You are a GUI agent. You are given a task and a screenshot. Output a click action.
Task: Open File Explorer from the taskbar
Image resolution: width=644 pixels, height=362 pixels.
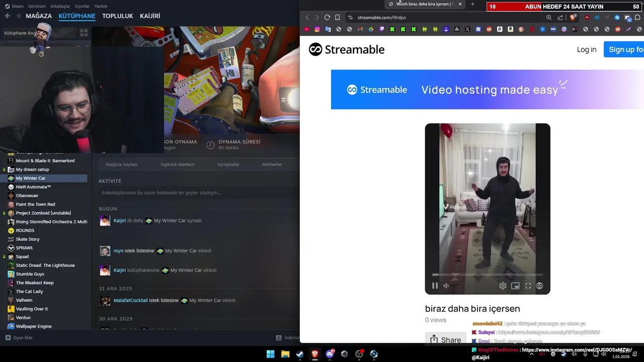[x=285, y=354]
